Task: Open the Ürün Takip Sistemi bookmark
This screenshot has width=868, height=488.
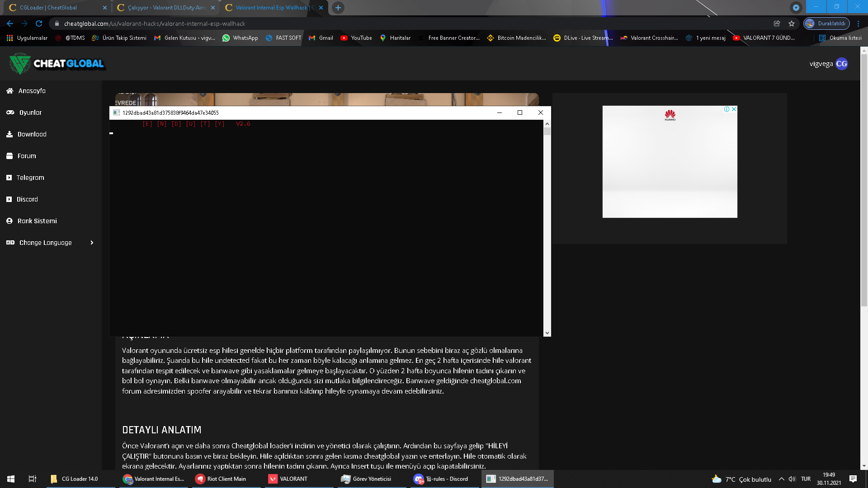Action: tap(119, 38)
